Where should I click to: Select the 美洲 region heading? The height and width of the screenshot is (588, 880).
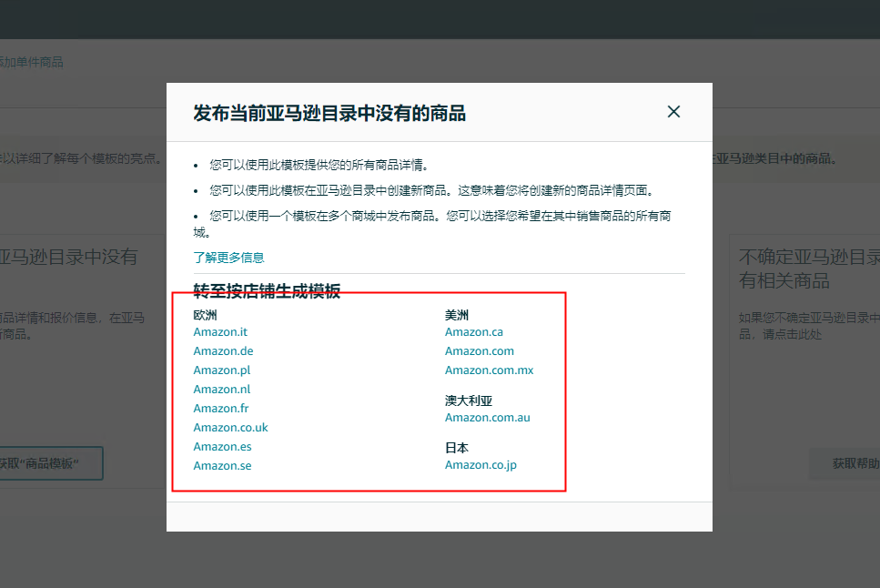pos(456,315)
